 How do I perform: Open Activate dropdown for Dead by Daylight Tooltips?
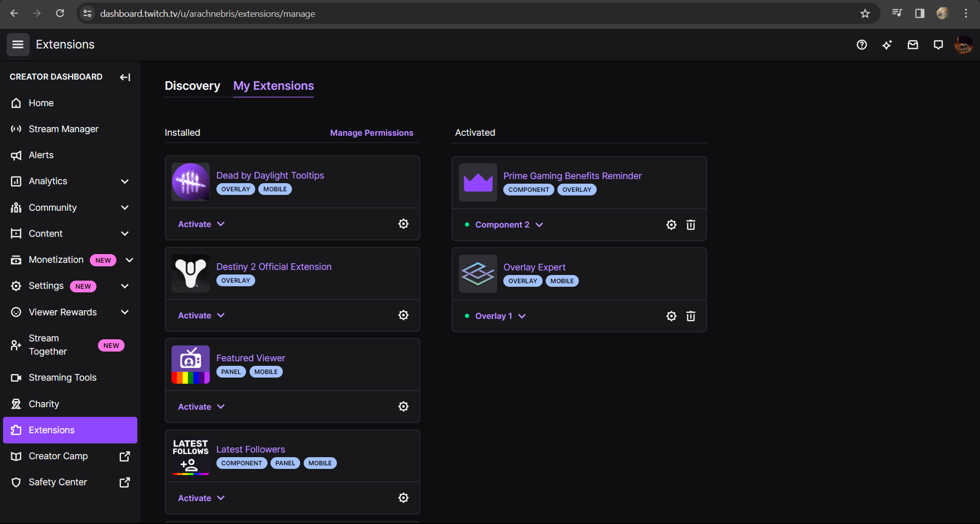(x=201, y=224)
